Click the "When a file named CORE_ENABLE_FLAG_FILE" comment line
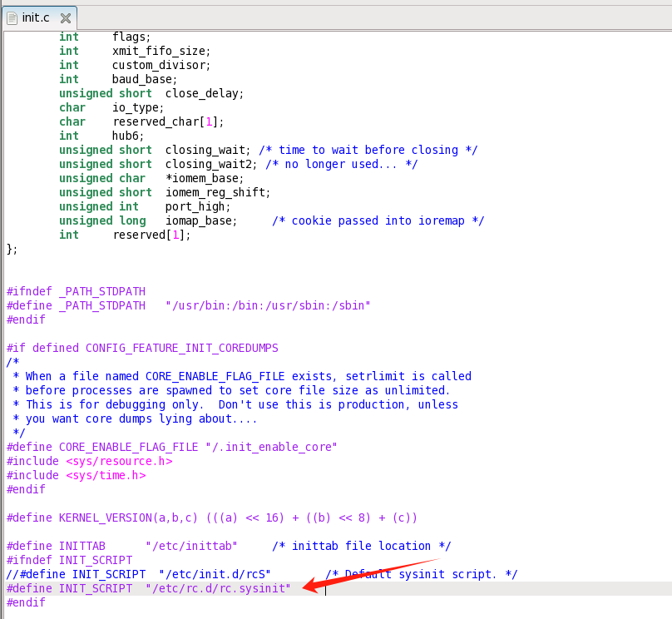 pyautogui.click(x=242, y=376)
